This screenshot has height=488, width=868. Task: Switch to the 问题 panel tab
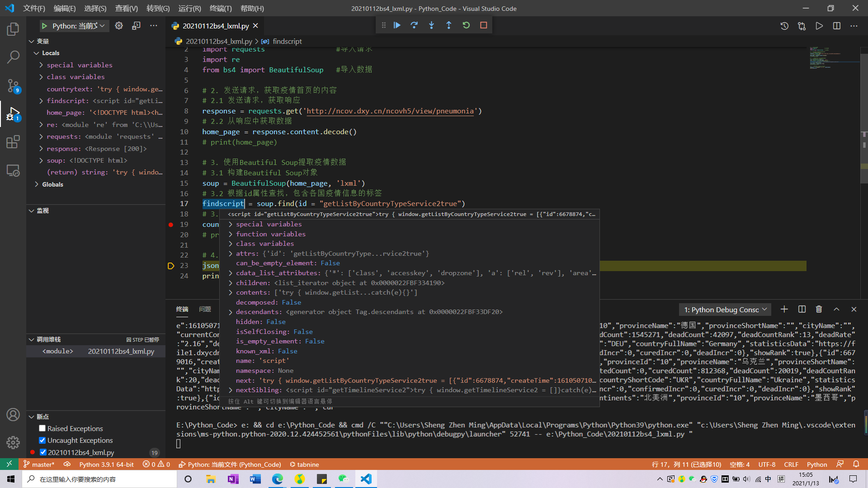[205, 309]
